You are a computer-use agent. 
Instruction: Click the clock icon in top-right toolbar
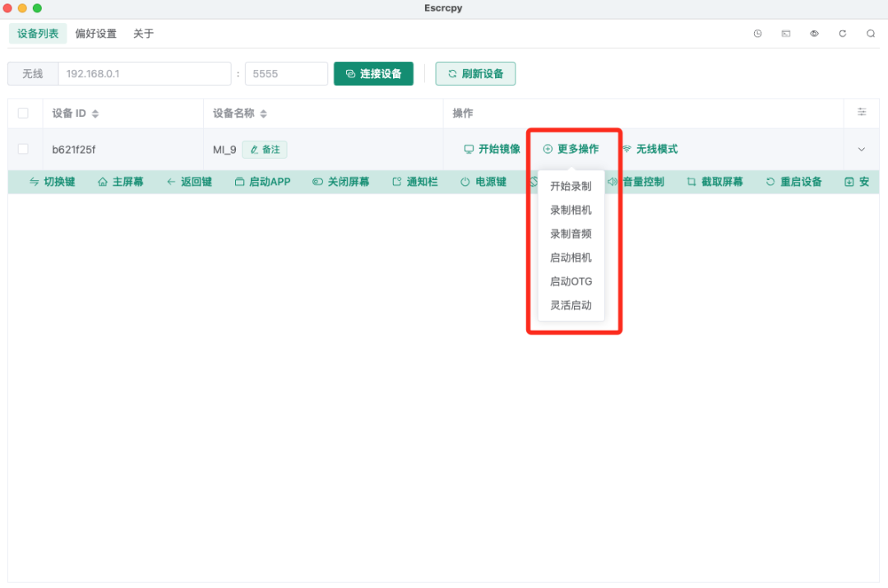point(757,34)
